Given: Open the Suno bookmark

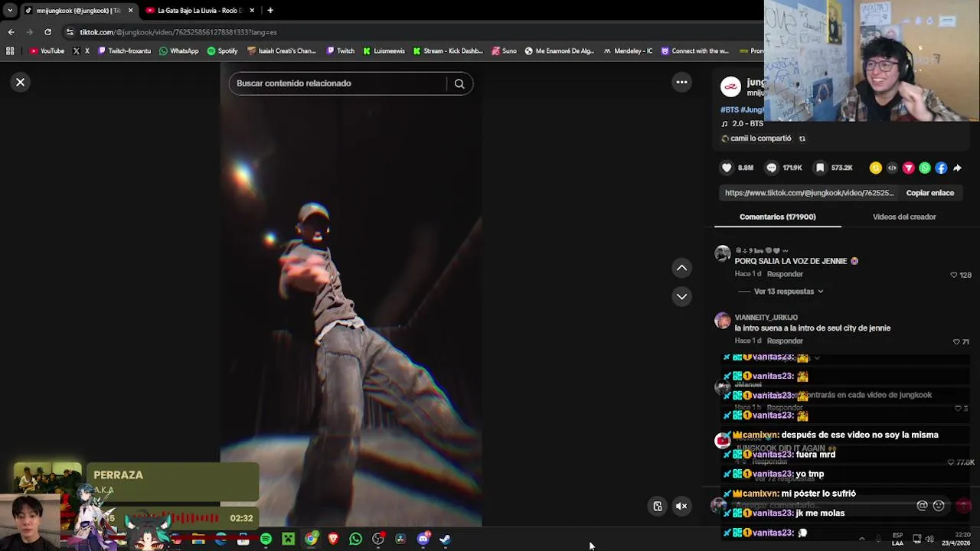Looking at the screenshot, I should tap(504, 51).
